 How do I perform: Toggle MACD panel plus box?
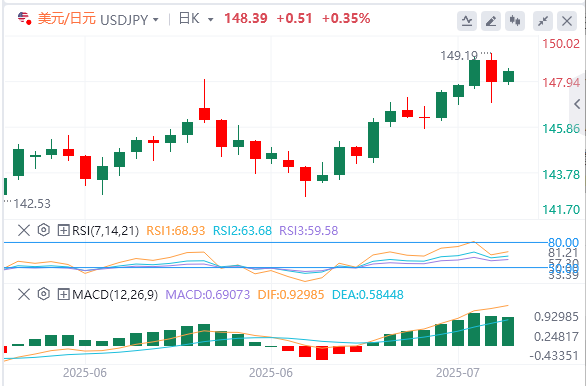[x=63, y=295]
